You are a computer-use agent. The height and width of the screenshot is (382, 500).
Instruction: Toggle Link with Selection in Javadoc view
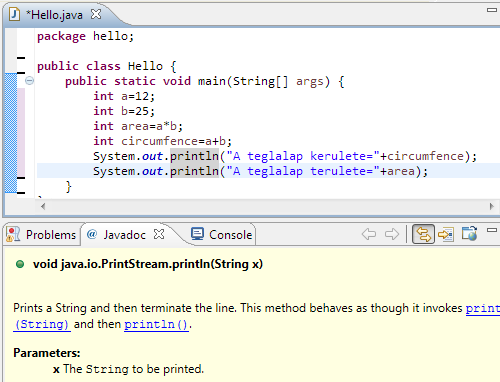point(423,234)
